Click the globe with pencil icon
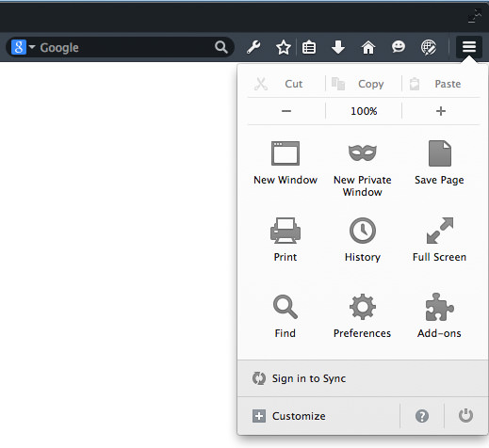This screenshot has width=489, height=448. point(429,47)
